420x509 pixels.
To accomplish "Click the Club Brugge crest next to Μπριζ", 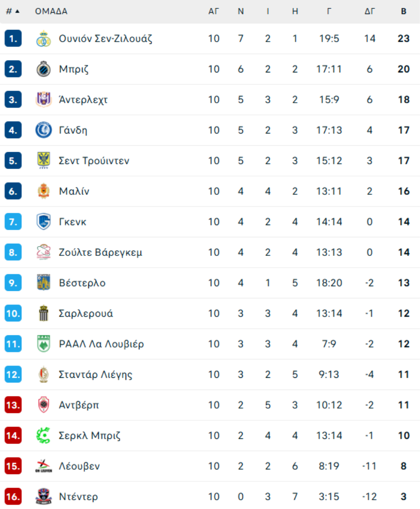I will 43,69.
